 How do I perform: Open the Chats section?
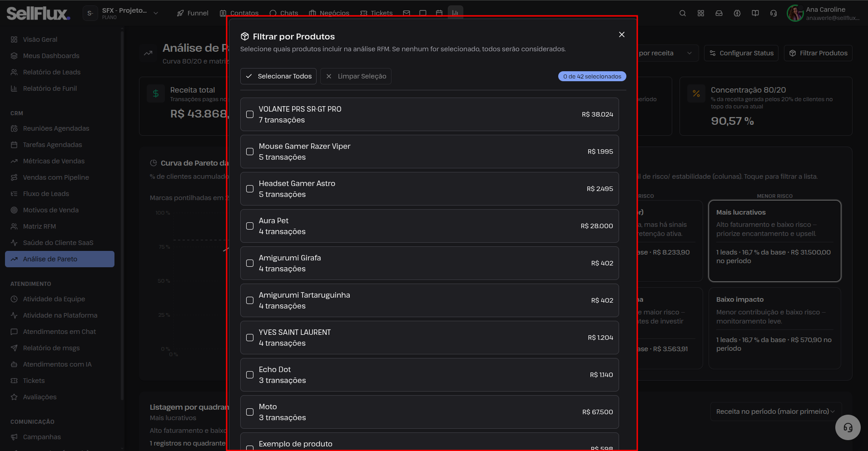284,13
